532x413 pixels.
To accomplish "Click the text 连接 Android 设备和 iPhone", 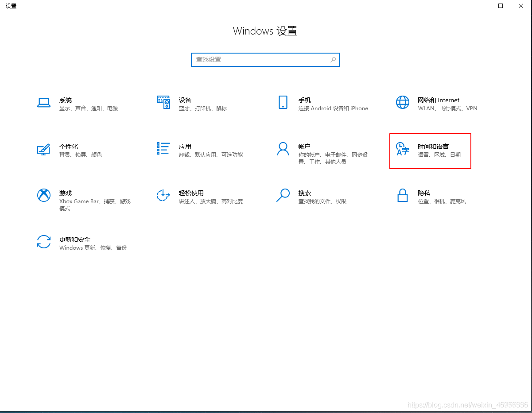I will [333, 108].
